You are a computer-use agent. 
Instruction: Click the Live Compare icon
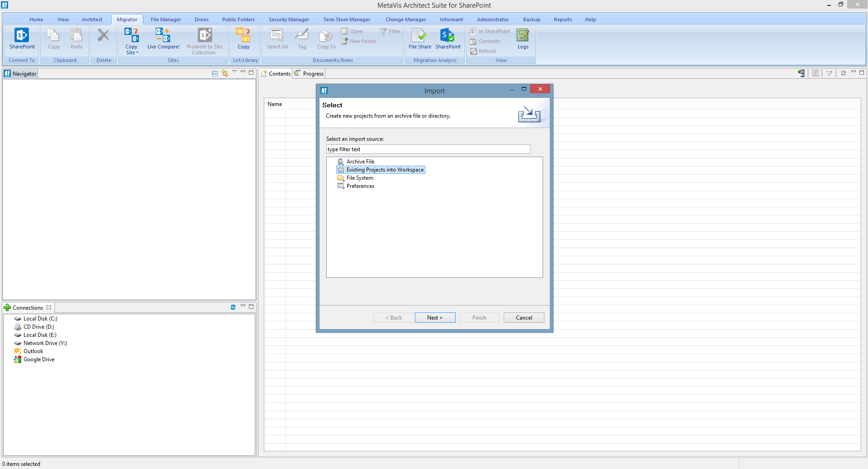click(163, 39)
